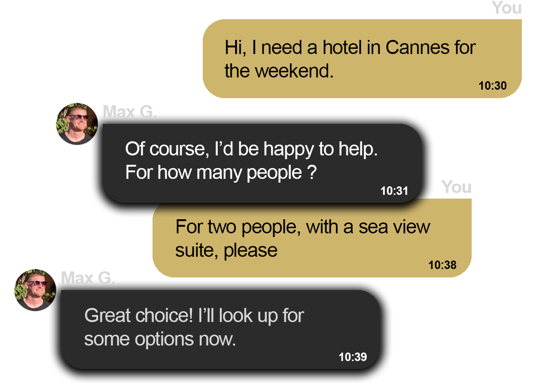
Task: Click the 10:39 timestamp
Action: click(x=352, y=357)
